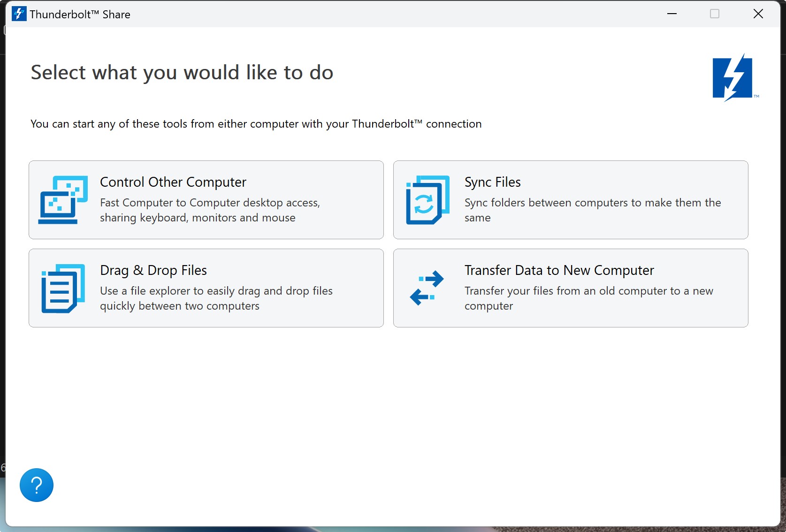Start the Transfer Data to New Computer title
The width and height of the screenshot is (786, 532).
pyautogui.click(x=559, y=270)
